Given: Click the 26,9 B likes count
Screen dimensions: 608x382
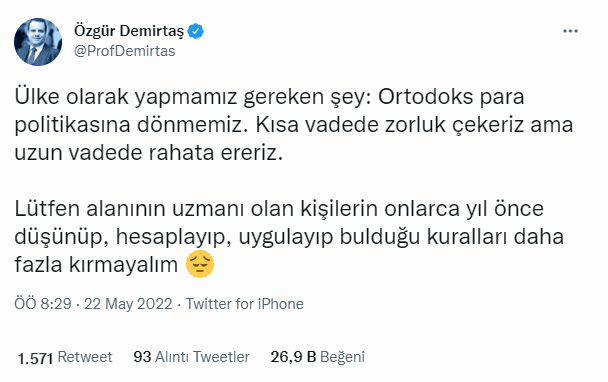Looking at the screenshot, I should tap(293, 357).
